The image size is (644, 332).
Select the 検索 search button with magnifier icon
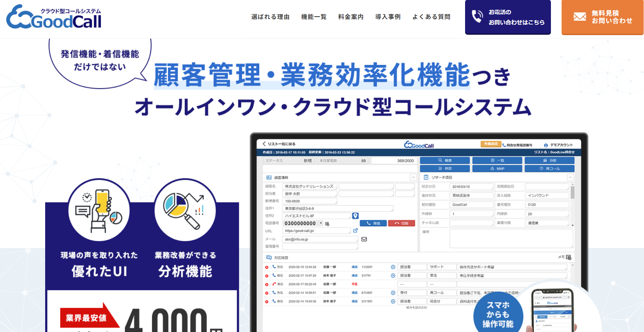pyautogui.click(x=445, y=160)
